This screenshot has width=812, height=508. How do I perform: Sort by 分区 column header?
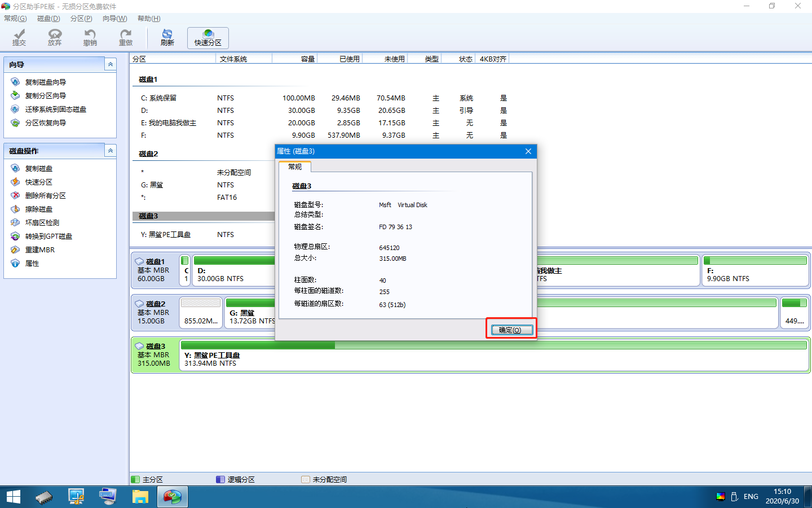tap(173, 59)
